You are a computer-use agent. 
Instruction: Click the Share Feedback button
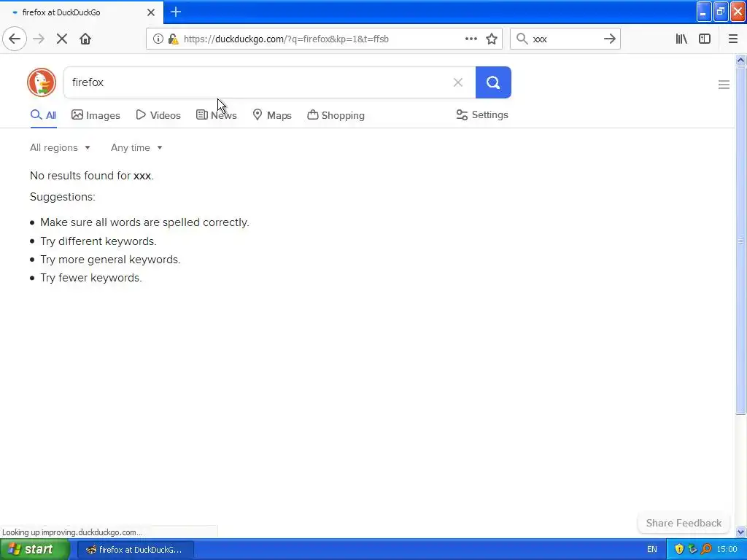point(684,523)
